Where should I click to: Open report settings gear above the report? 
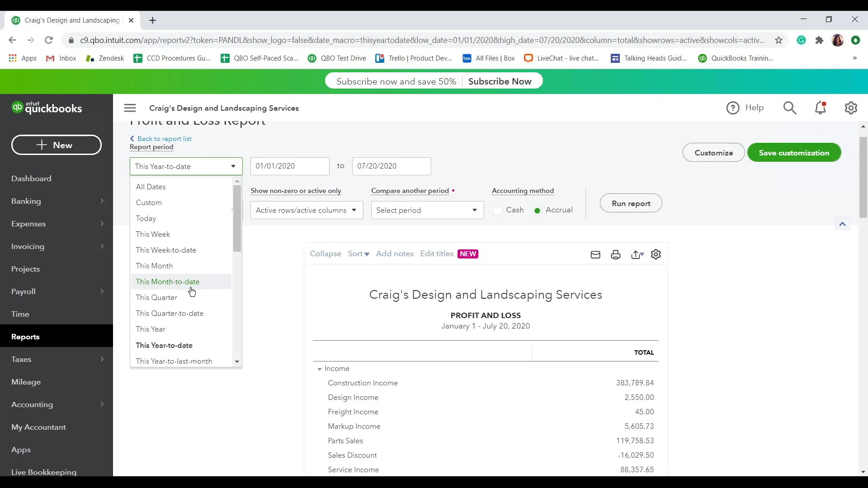pyautogui.click(x=656, y=254)
